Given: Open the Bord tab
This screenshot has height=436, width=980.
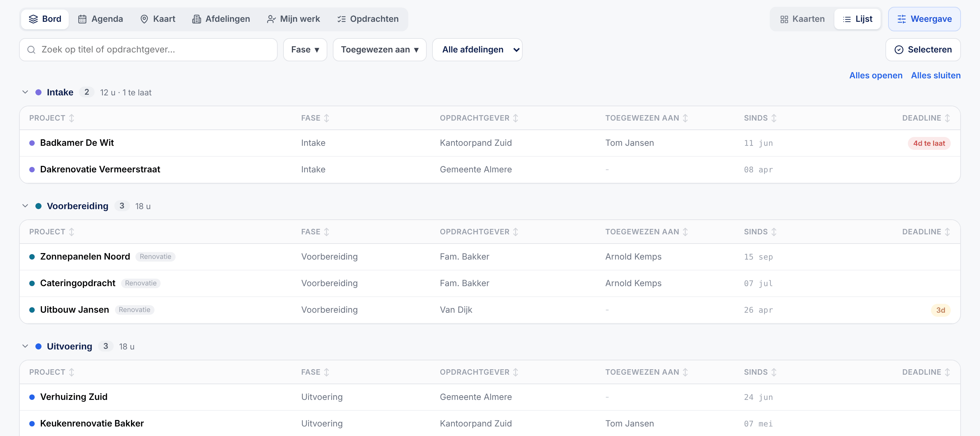Looking at the screenshot, I should (45, 19).
